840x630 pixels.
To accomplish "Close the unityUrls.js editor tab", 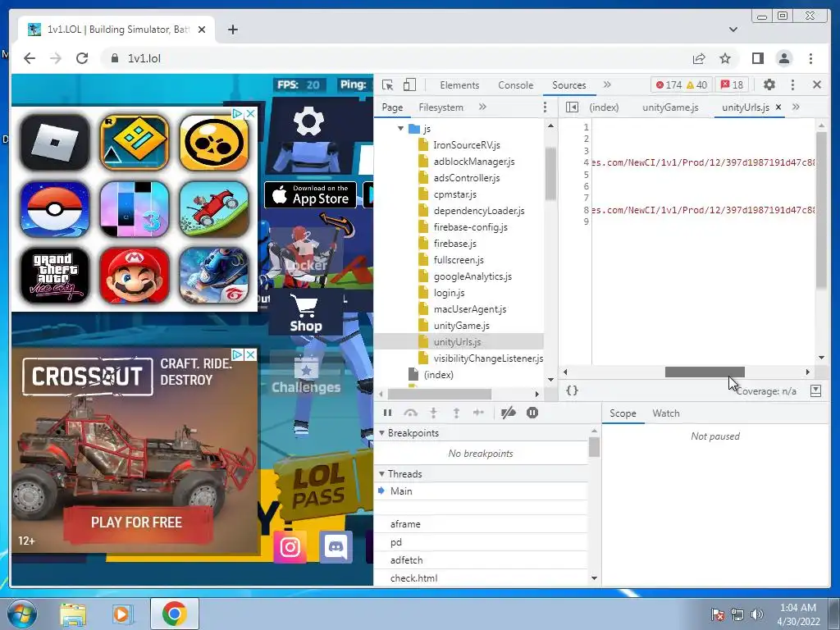I will tap(778, 107).
